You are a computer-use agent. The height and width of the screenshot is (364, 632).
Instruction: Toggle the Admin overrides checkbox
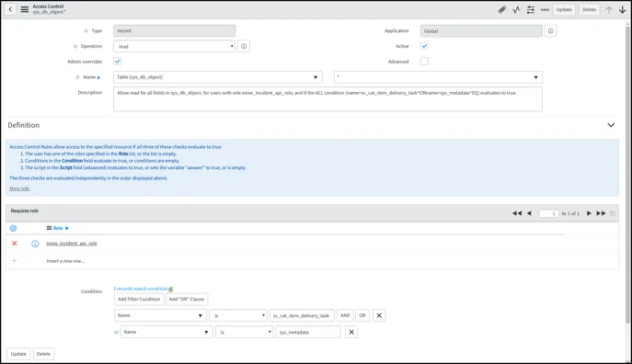pos(117,62)
